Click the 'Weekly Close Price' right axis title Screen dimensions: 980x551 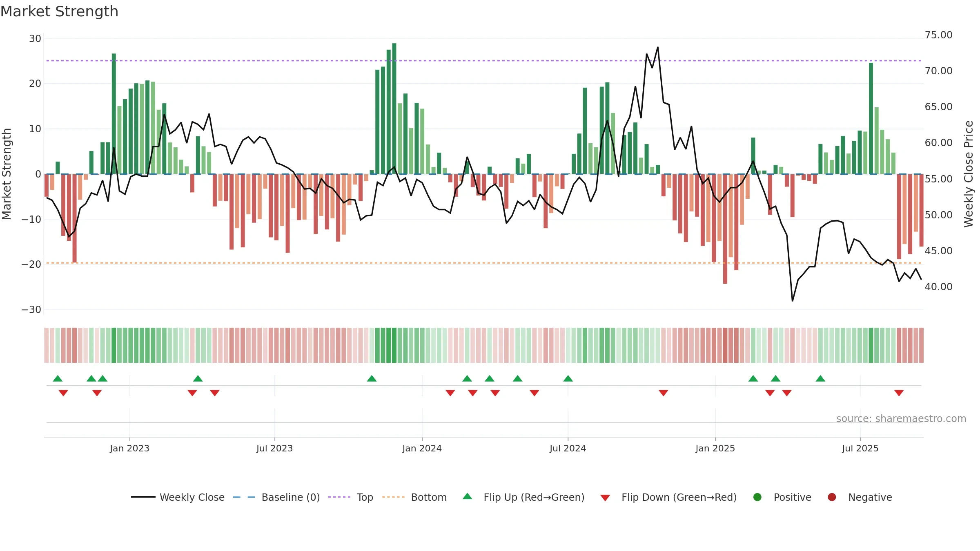(969, 174)
